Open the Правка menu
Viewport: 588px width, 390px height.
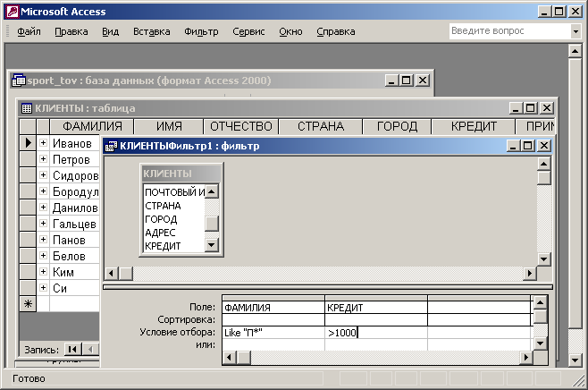click(71, 31)
